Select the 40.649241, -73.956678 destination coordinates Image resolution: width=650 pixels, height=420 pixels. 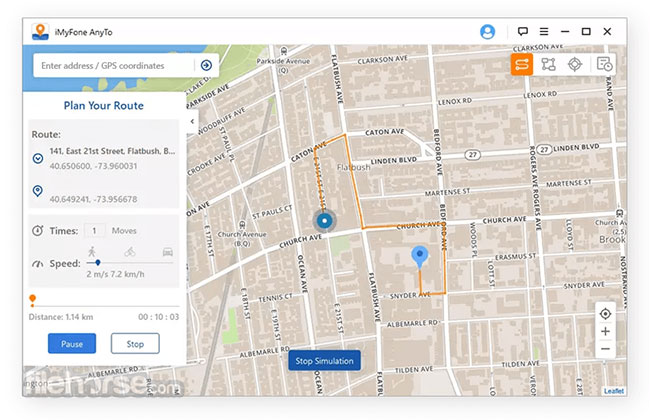tap(93, 199)
